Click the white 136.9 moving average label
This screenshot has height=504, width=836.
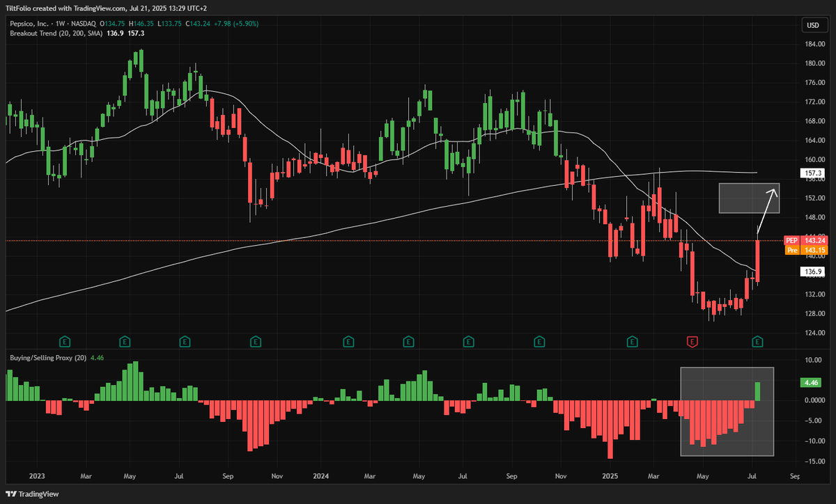click(811, 271)
